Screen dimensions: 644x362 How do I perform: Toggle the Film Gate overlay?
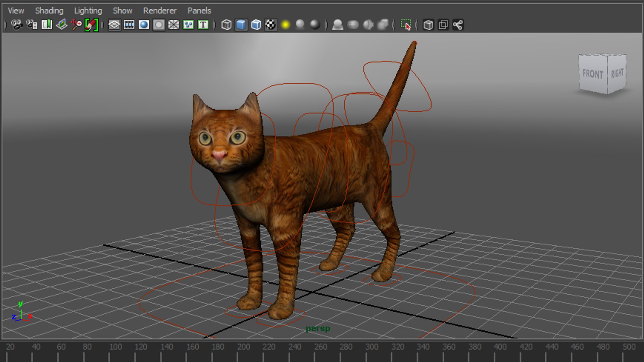[129, 25]
